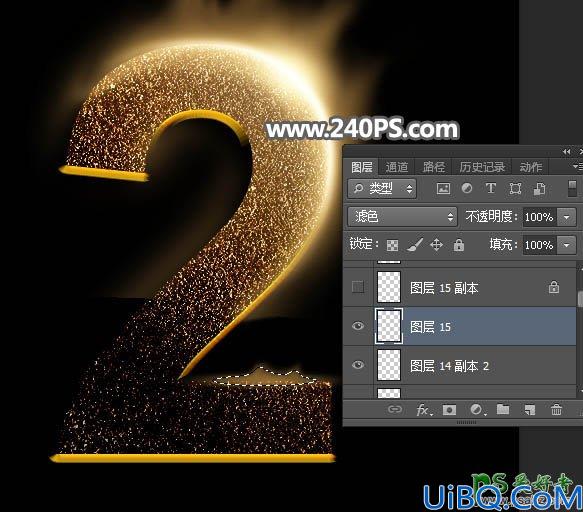Click link layers icon at panel bottom

[x=394, y=410]
